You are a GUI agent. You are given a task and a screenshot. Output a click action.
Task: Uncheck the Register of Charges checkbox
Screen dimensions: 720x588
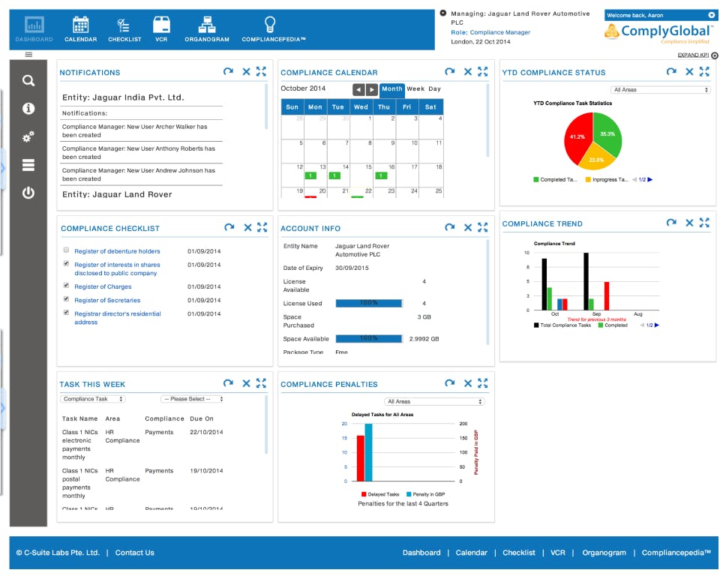point(66,286)
